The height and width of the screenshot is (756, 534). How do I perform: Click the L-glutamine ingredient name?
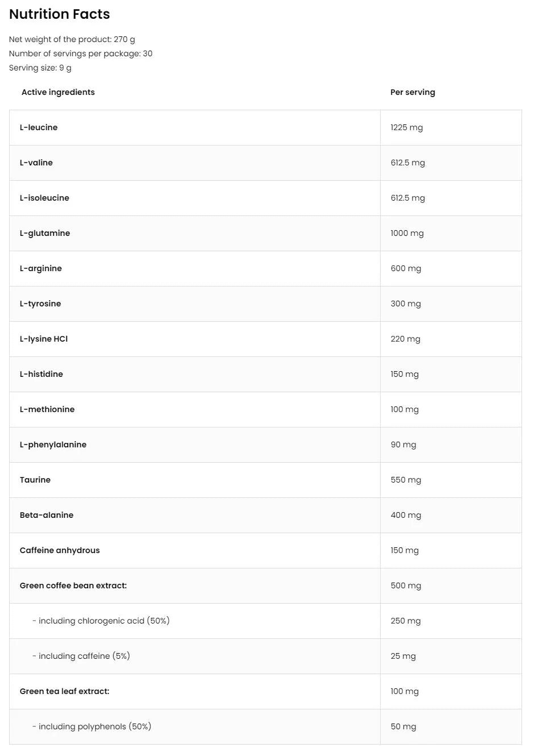pos(45,233)
